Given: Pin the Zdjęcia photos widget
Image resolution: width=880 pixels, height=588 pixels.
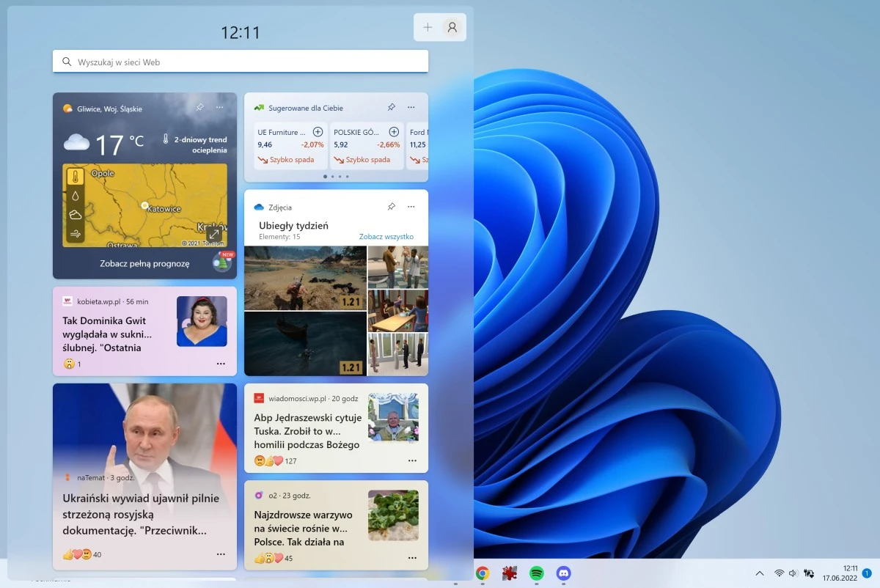Looking at the screenshot, I should tap(392, 206).
